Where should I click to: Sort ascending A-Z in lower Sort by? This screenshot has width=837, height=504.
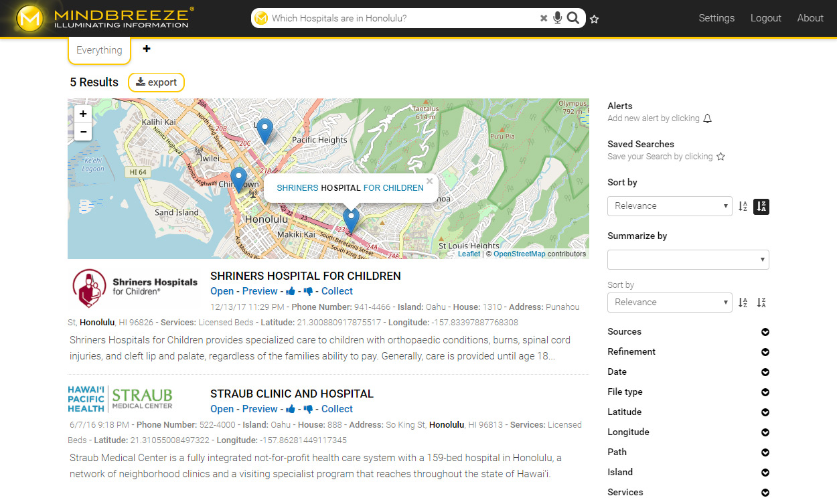tap(743, 303)
